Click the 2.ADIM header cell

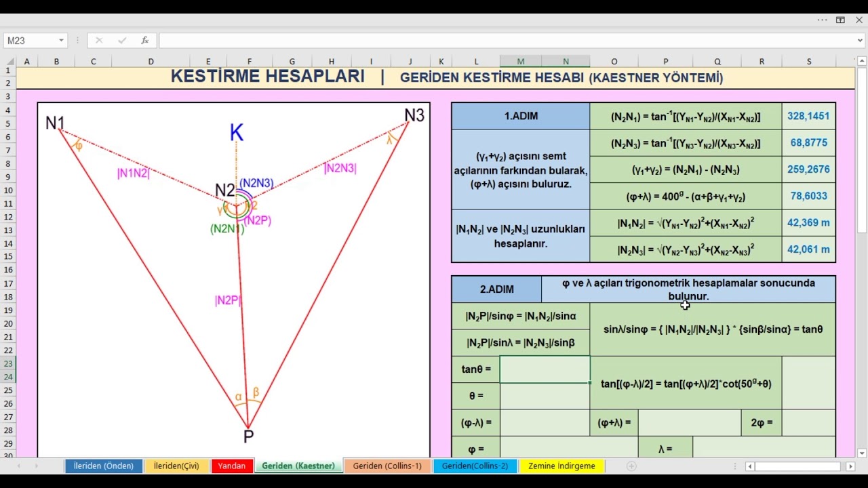(x=496, y=289)
